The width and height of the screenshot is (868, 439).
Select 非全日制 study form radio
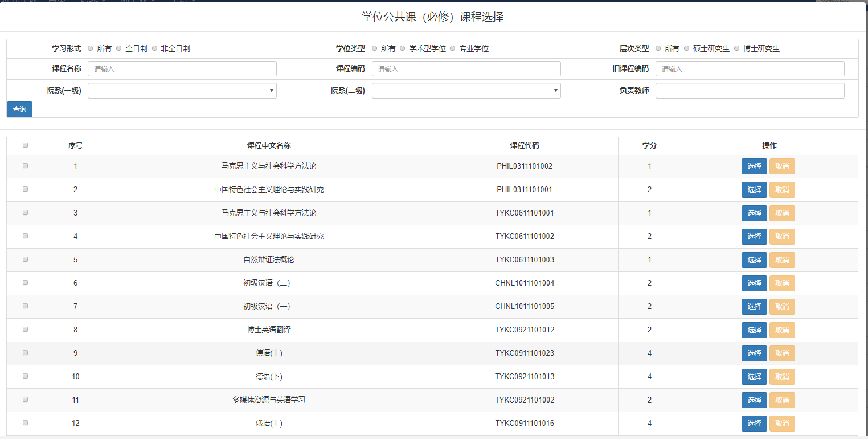pos(154,48)
